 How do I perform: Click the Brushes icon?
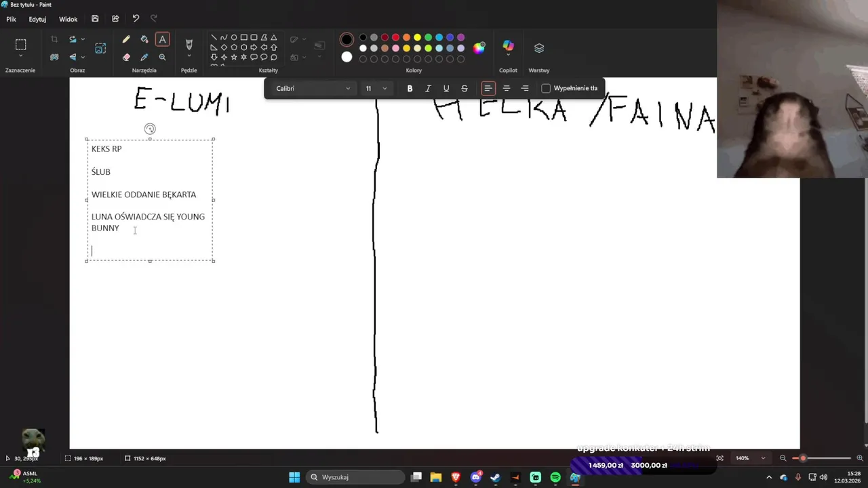click(189, 44)
